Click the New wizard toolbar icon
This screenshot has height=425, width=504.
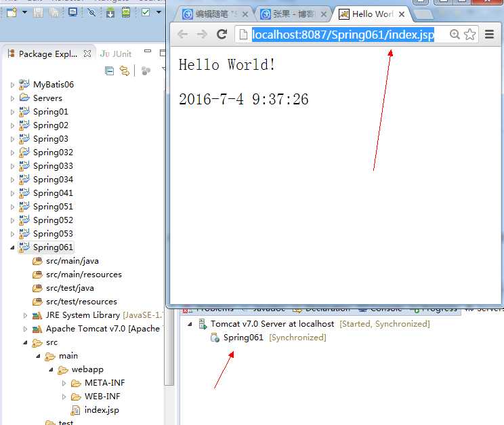pos(12,13)
